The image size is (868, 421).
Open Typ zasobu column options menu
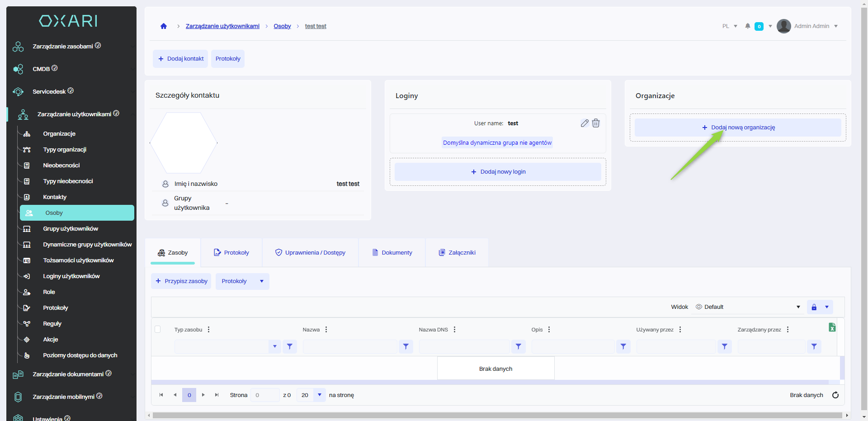tap(208, 330)
